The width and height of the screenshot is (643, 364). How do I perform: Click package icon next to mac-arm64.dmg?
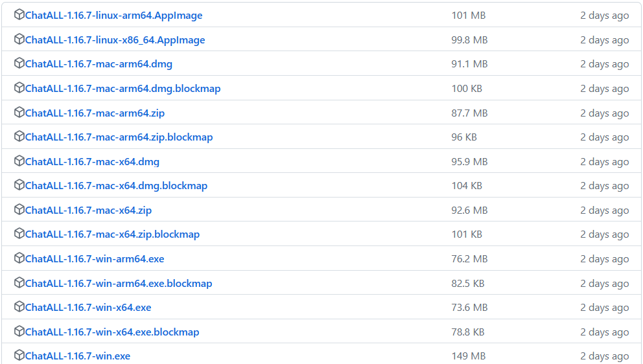pos(19,63)
